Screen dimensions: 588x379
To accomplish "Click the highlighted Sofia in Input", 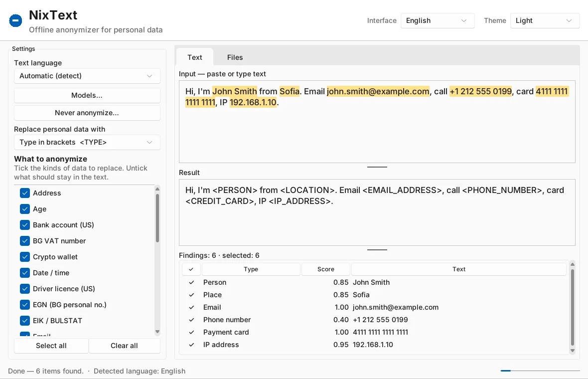I will [290, 91].
